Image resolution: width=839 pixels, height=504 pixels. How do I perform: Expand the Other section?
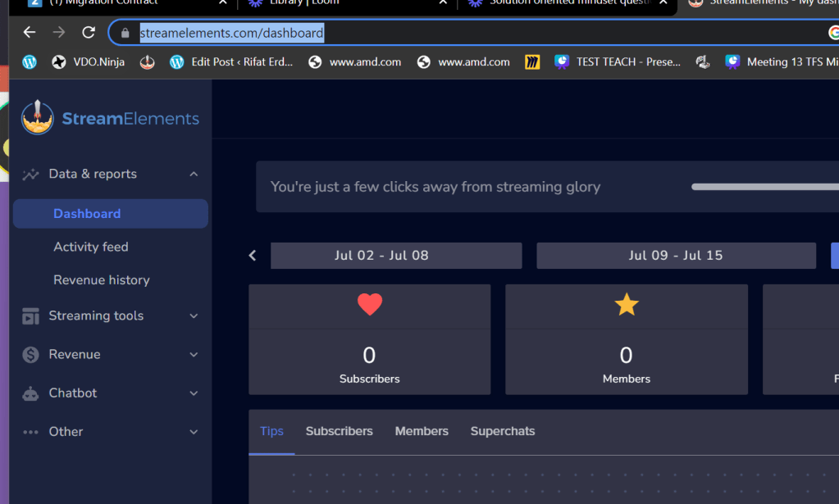pos(194,432)
